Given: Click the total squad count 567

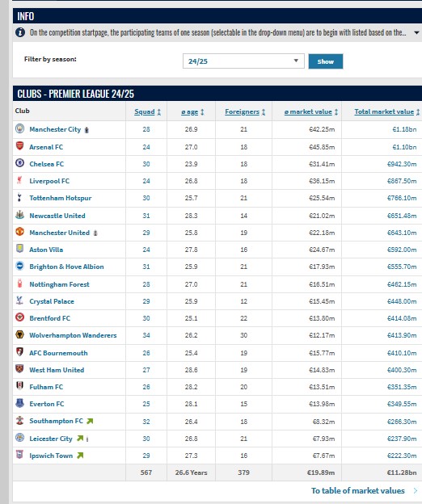Looking at the screenshot, I should 146,472.
